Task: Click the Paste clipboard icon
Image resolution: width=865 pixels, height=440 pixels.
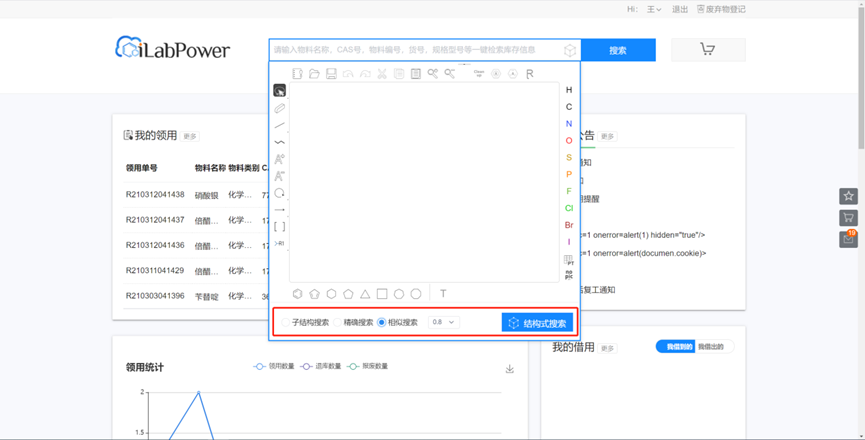Action: click(416, 74)
